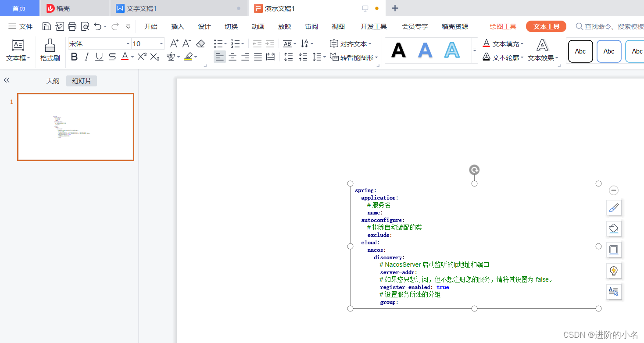This screenshot has height=343, width=644.
Task: Click the Undo arrow icon
Action: click(97, 26)
